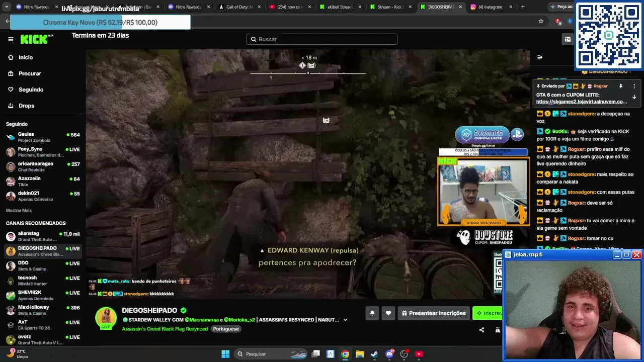Open MaxHolloway recommended channel
Image resolution: width=644 pixels, height=362 pixels.
(43, 310)
